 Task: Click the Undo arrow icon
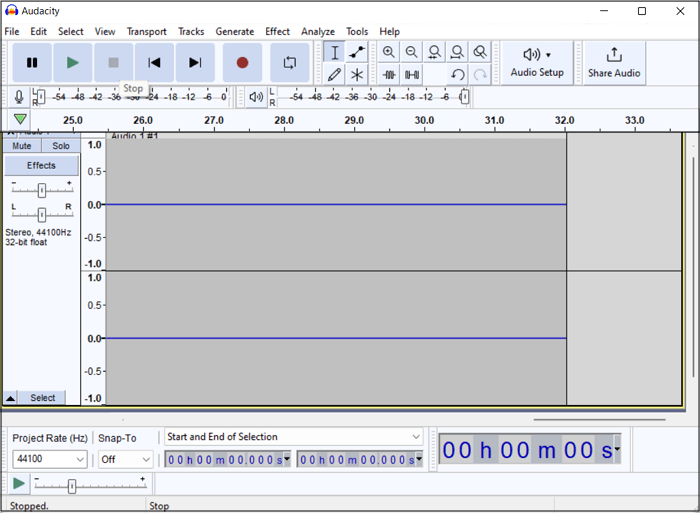(x=458, y=75)
